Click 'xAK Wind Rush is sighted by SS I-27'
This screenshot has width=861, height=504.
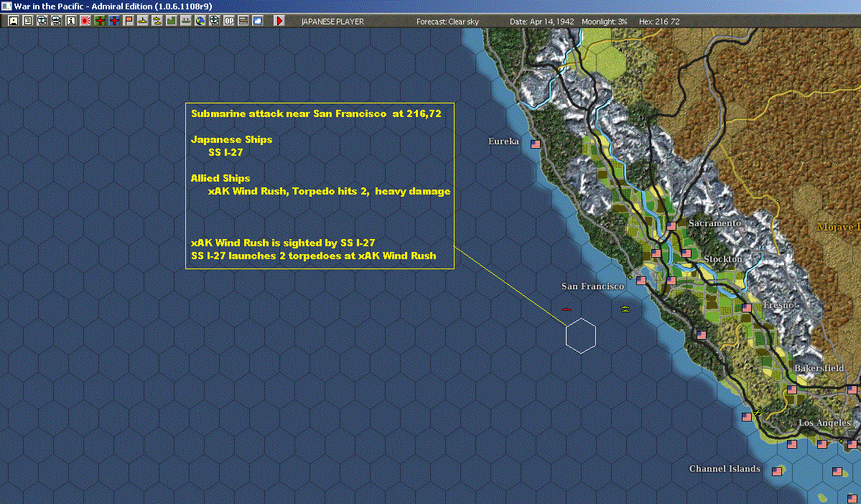pos(283,243)
